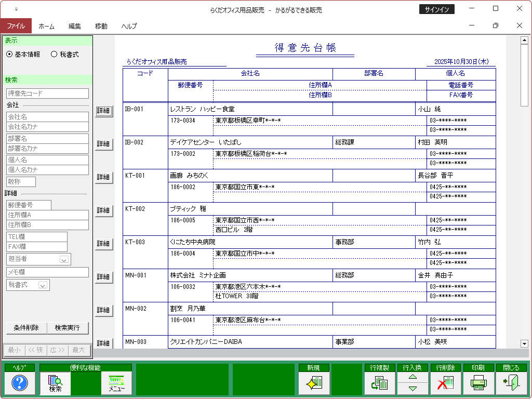Click the blue question mark help icon
The image size is (532, 399).
[x=19, y=383]
